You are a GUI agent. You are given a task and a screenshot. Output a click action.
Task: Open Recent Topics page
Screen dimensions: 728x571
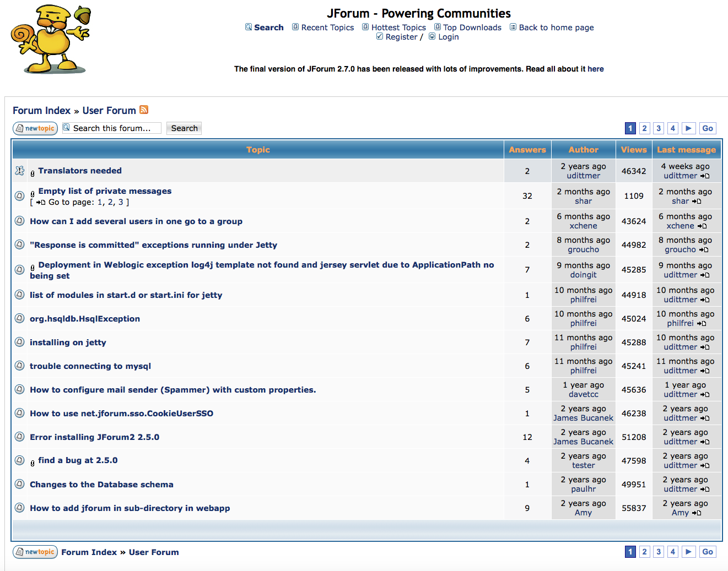click(327, 28)
